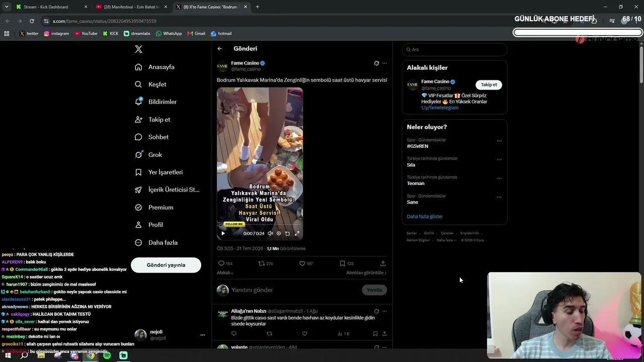Bookmark the Aliağa'nın Nabzı comment
This screenshot has height=362, width=644.
(375, 334)
